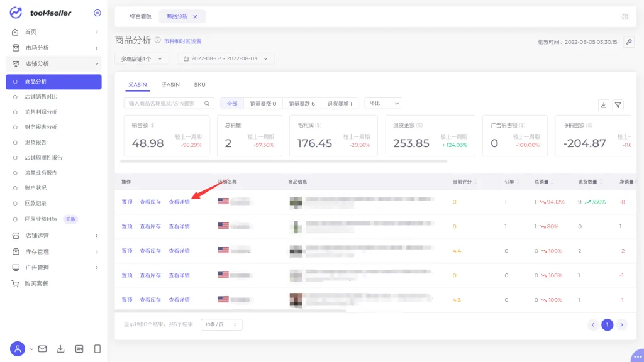
Task: Open 销售利润分析 in sidebar
Action: click(x=41, y=112)
